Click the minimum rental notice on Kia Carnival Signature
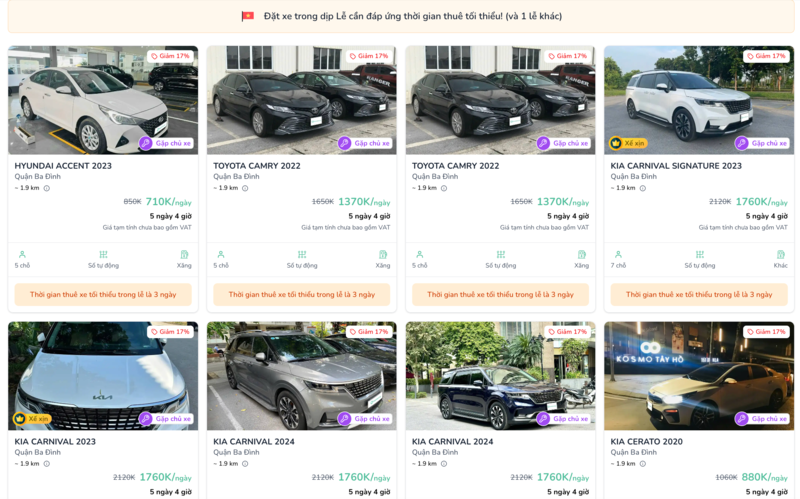 tap(699, 295)
